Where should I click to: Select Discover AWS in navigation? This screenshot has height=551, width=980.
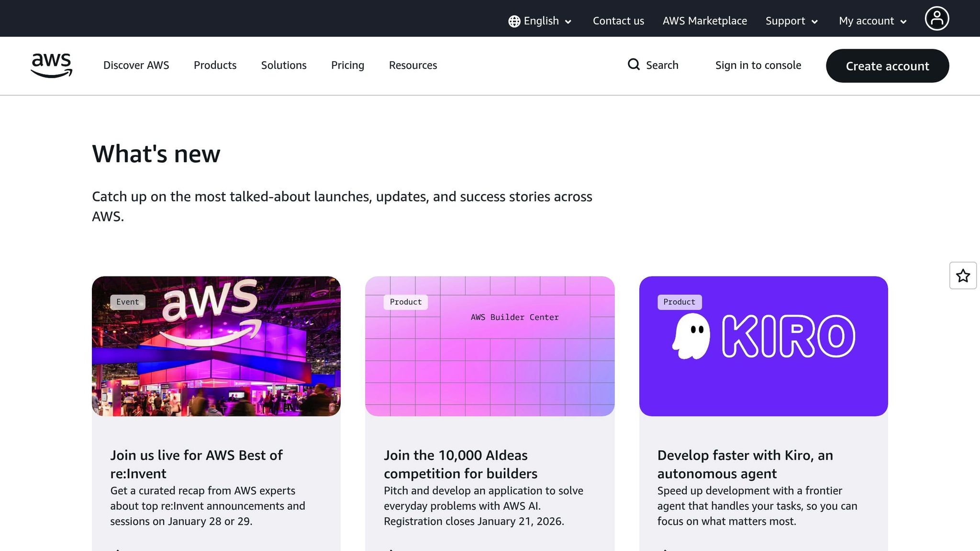[136, 65]
